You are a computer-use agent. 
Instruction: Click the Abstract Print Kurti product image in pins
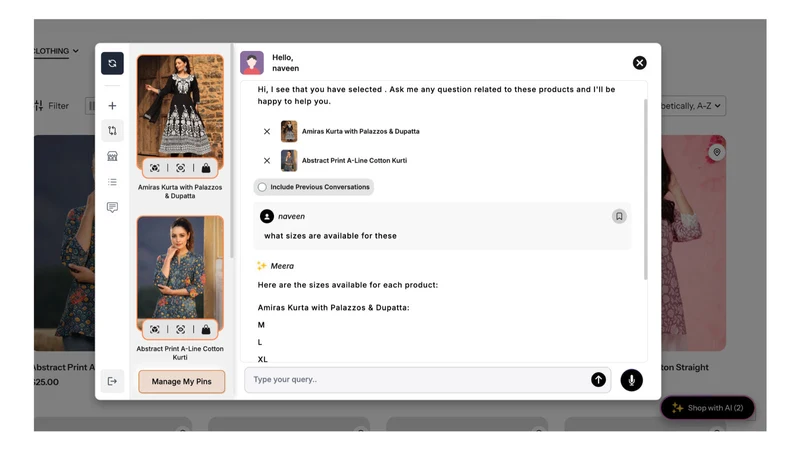(180, 267)
